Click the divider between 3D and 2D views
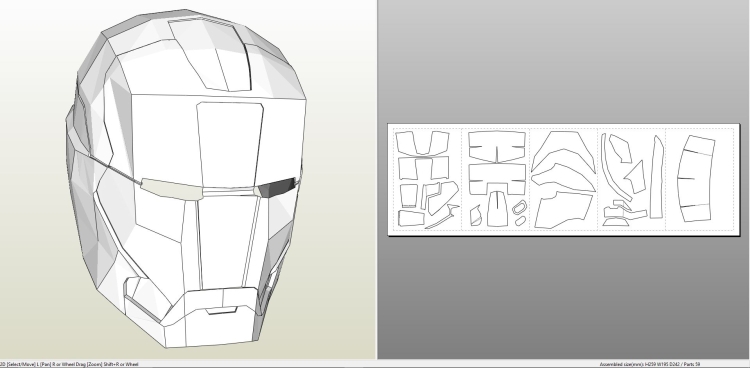Image resolution: width=750 pixels, height=368 pixels. [x=376, y=179]
